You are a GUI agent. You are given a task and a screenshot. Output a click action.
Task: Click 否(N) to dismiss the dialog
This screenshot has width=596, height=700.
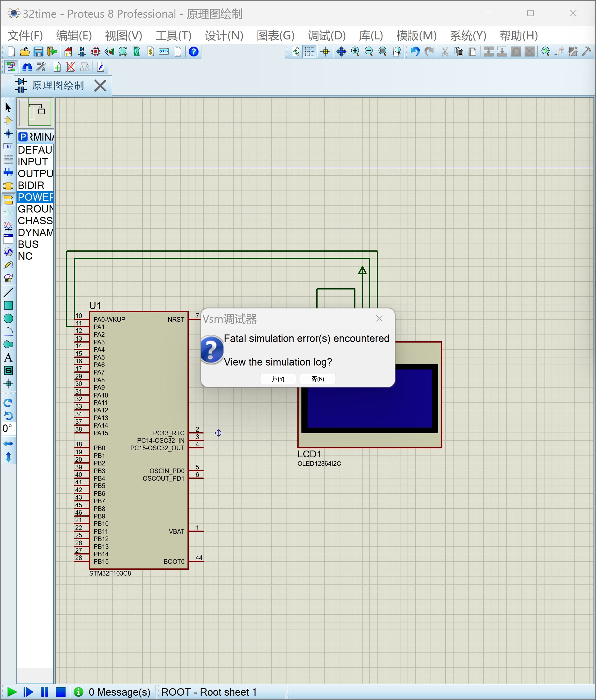(x=318, y=379)
